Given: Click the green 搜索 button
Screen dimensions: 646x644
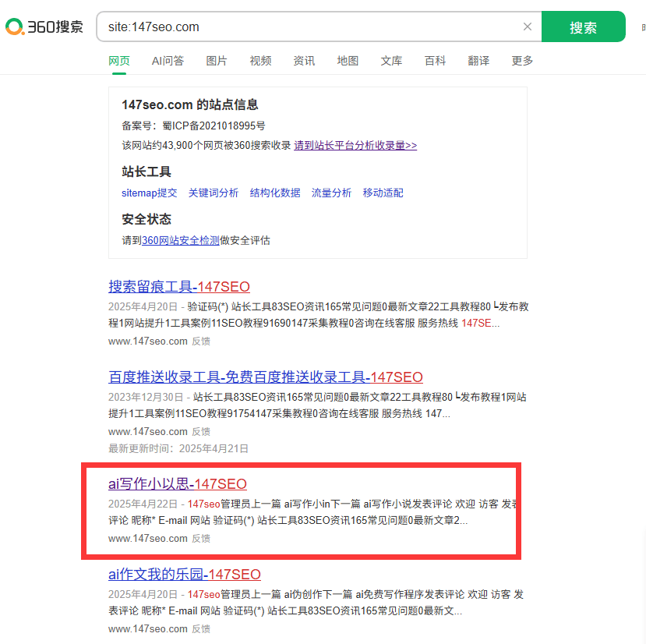Looking at the screenshot, I should [583, 27].
